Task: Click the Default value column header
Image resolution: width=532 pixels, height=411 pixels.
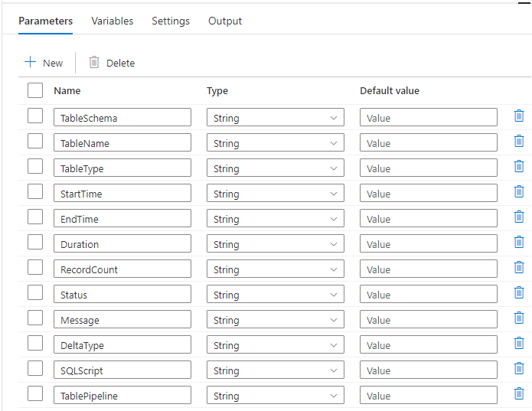Action: 390,91
